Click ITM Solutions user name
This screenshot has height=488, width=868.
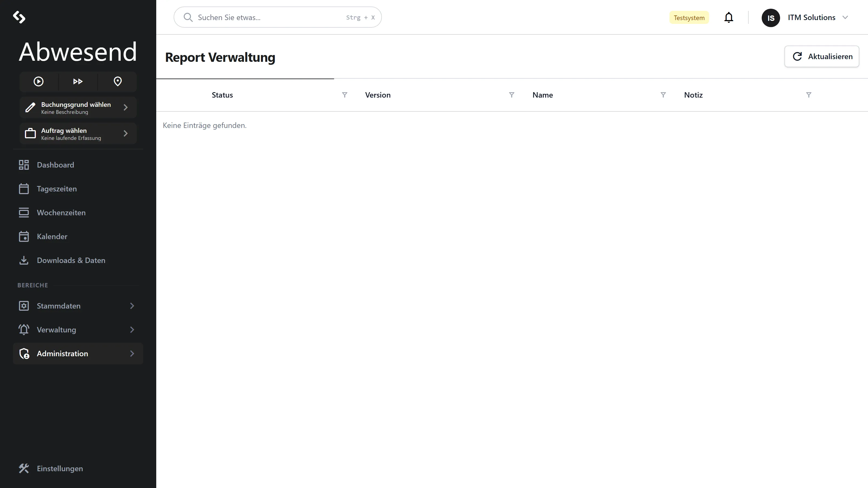pyautogui.click(x=812, y=18)
